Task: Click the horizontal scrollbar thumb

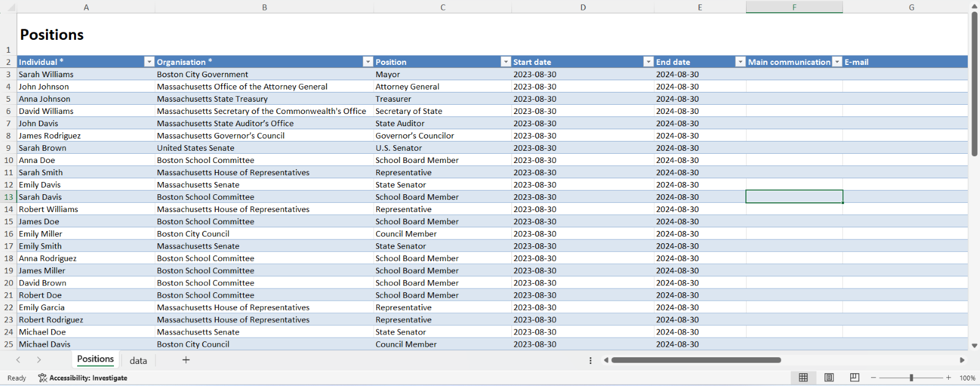Action: [x=696, y=360]
